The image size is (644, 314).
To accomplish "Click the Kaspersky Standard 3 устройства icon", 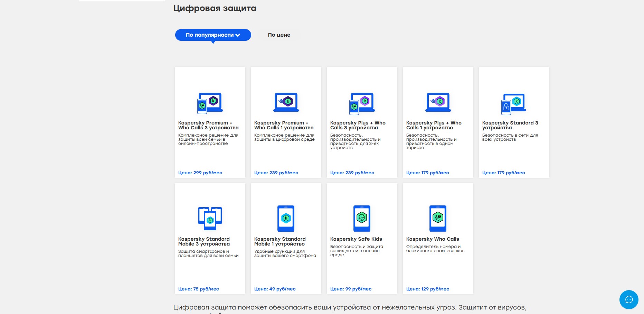I will tap(514, 104).
